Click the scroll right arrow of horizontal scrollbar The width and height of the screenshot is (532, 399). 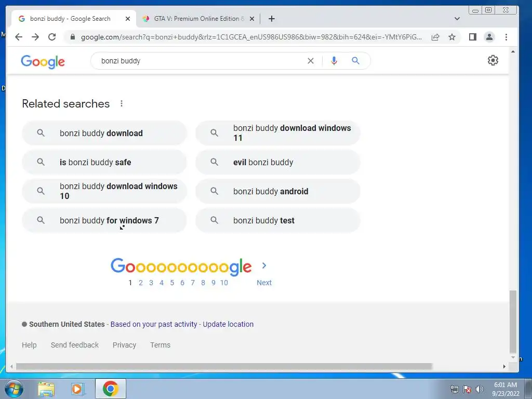[504, 366]
